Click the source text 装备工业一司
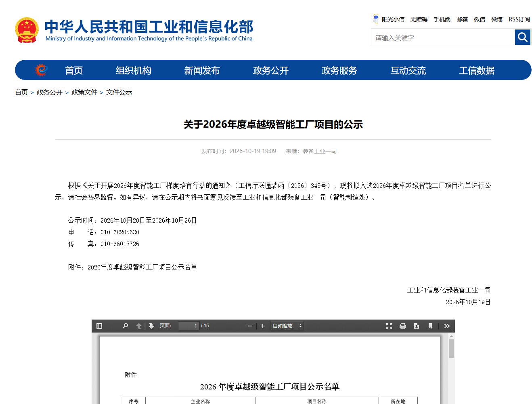Image resolution: width=532 pixels, height=404 pixels. (320, 151)
